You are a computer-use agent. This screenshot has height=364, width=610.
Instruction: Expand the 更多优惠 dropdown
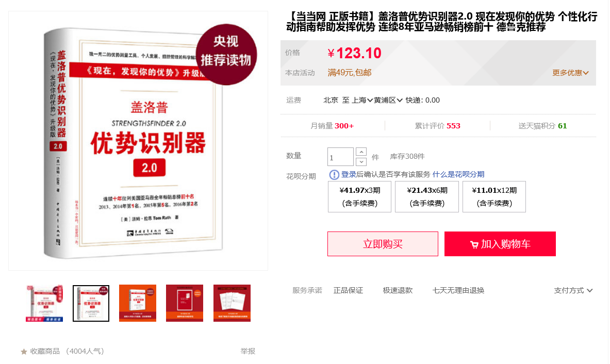[x=570, y=73]
